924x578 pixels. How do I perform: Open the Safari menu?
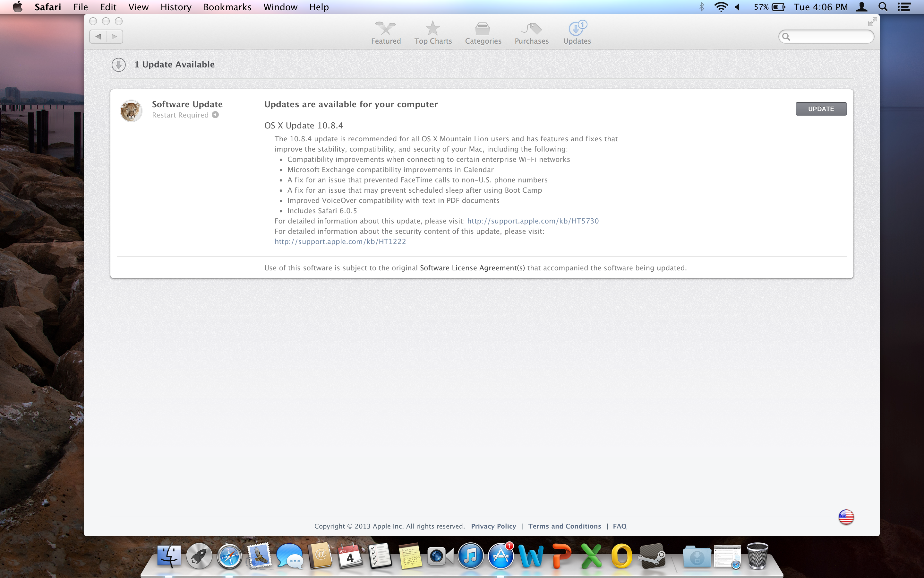(48, 7)
